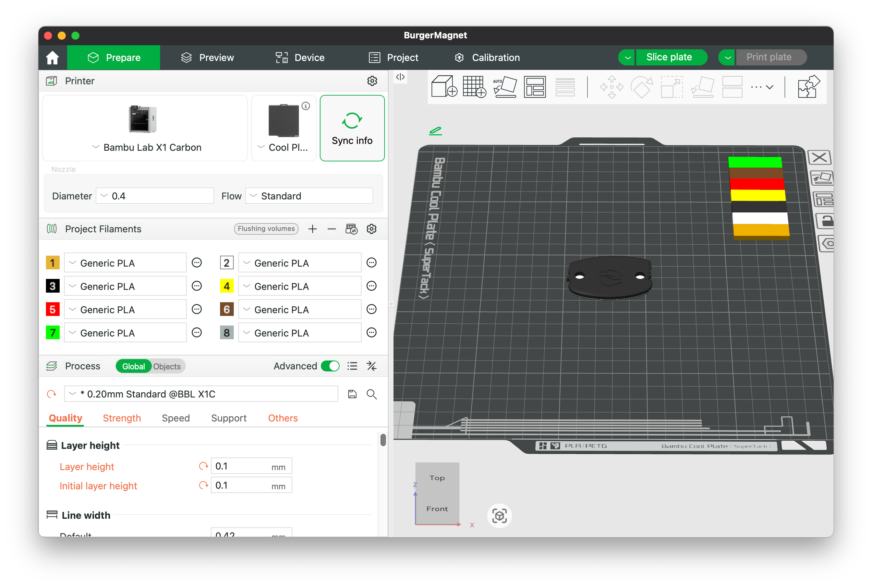Collapse the sidebar panel arrow
This screenshot has height=588, width=872.
pyautogui.click(x=400, y=77)
